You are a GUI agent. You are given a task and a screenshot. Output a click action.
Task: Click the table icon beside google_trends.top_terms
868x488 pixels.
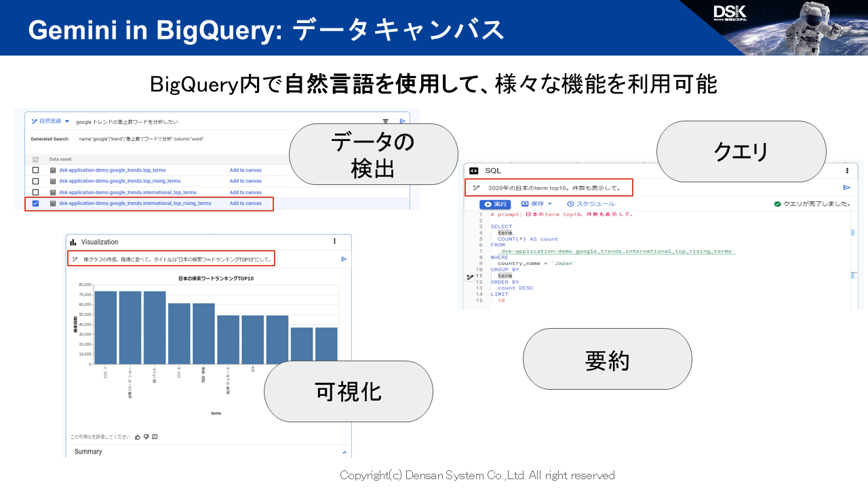(x=53, y=170)
